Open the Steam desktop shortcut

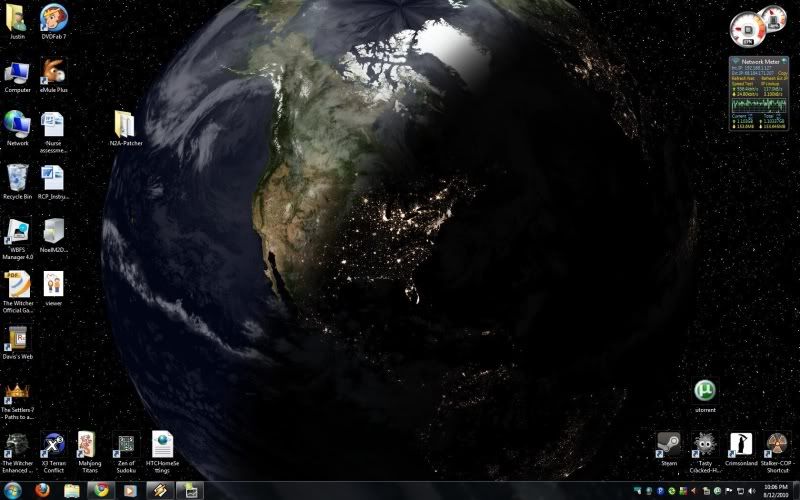pyautogui.click(x=668, y=445)
